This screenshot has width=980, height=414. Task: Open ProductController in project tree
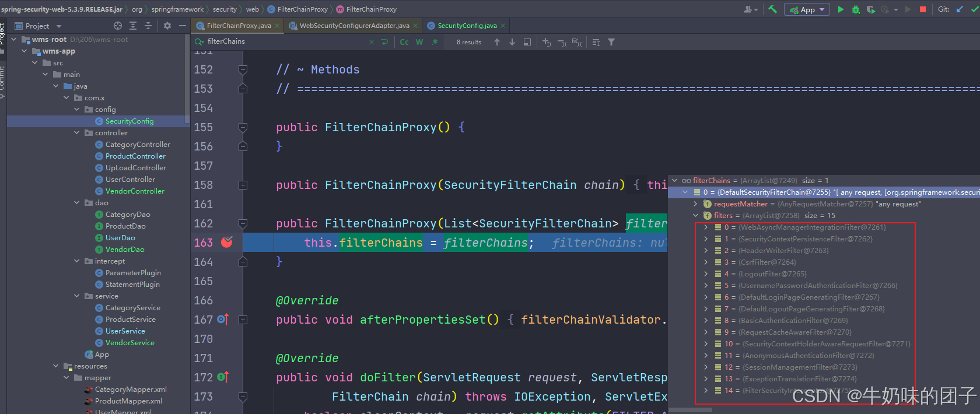pyautogui.click(x=135, y=156)
